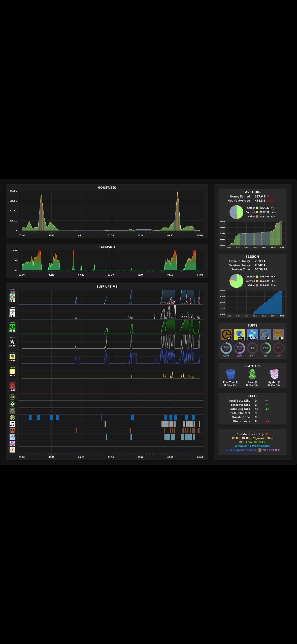Click the music note buff row icon
Screen dimensions: 297x644
(12, 424)
